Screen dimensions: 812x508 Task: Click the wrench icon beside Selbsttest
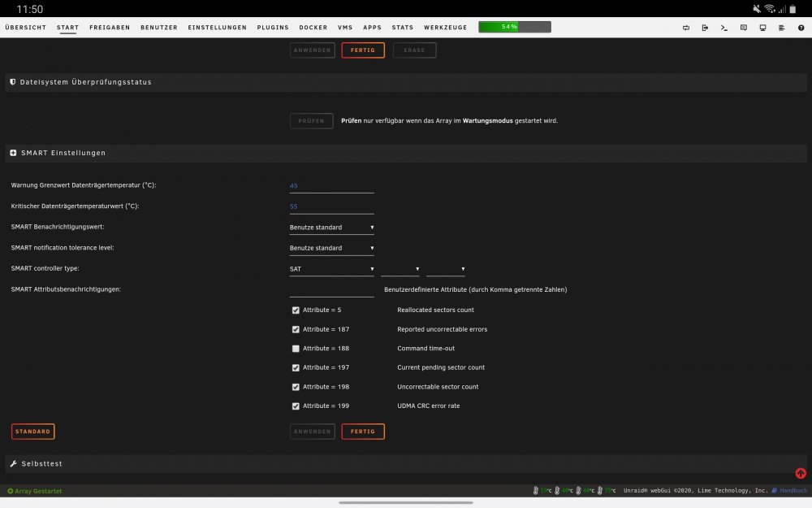[14, 463]
